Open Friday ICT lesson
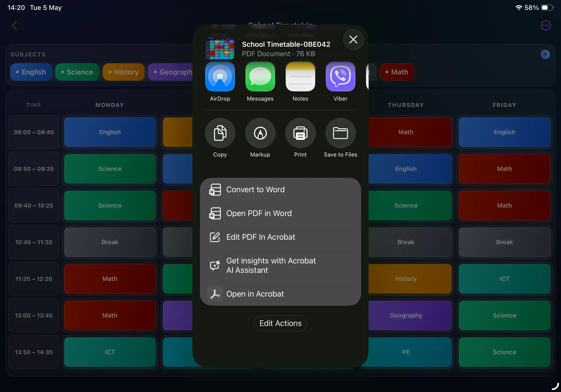561x392 pixels. tap(505, 279)
